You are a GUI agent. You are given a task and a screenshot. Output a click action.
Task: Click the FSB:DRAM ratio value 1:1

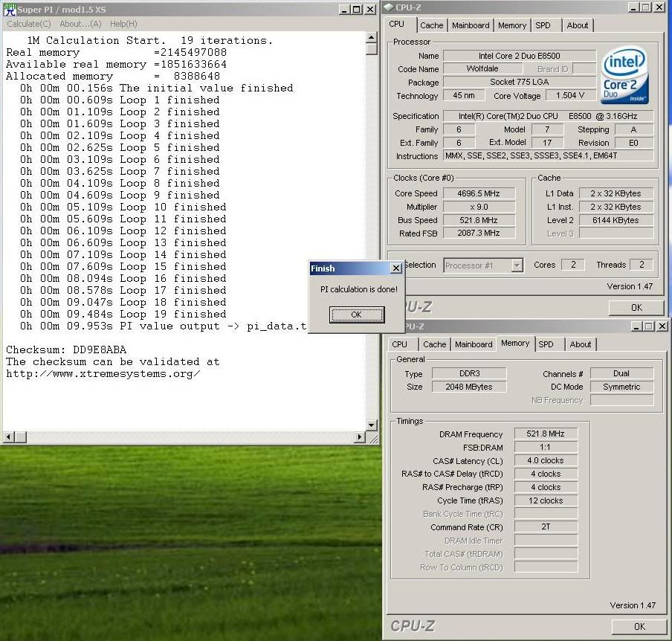click(x=546, y=447)
